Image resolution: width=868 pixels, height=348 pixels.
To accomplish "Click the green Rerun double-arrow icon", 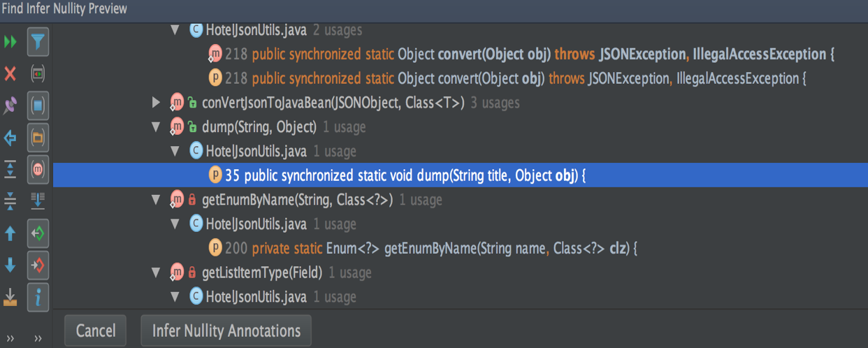I will click(x=10, y=43).
